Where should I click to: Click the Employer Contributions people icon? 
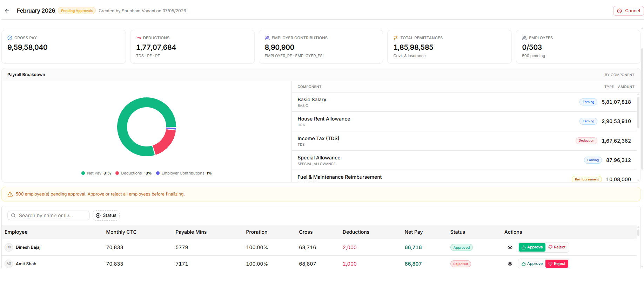[x=267, y=38]
